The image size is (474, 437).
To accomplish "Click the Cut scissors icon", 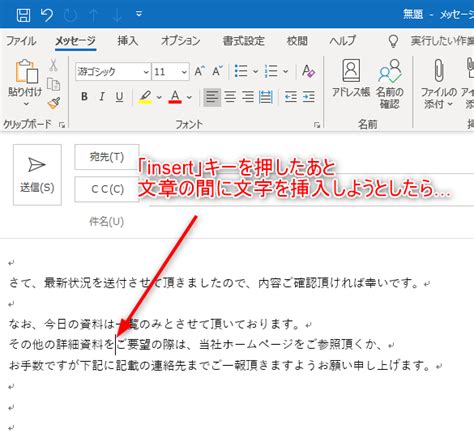I will 53,65.
